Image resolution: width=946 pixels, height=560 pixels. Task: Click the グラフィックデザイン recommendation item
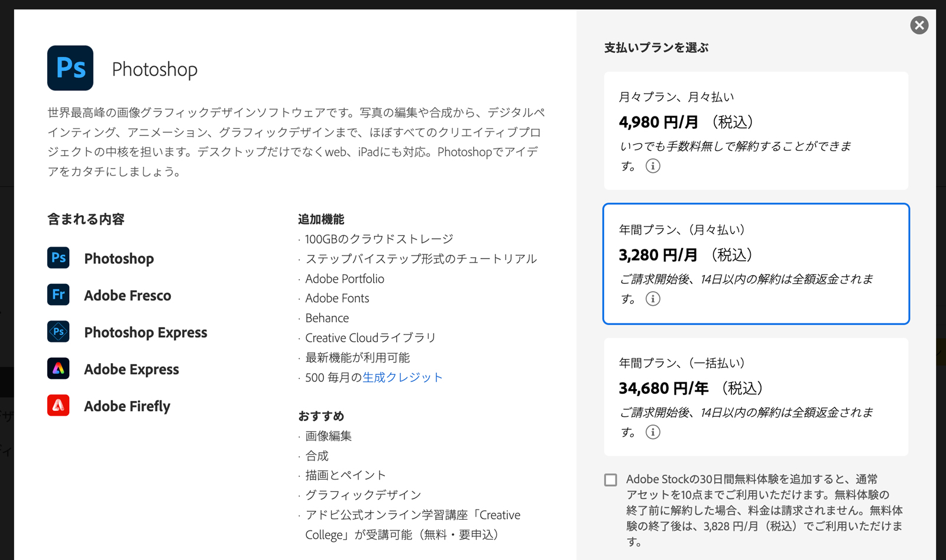pyautogui.click(x=363, y=495)
